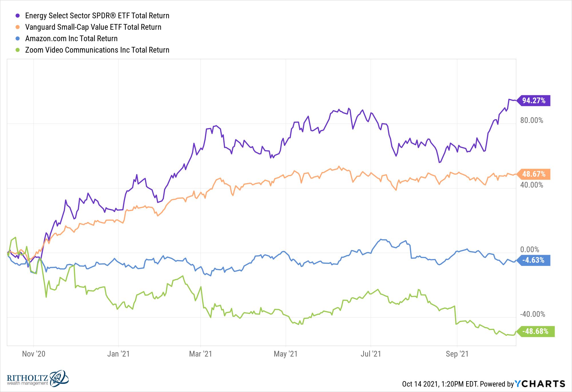
Task: Click the YCharts logo
Action: (540, 384)
